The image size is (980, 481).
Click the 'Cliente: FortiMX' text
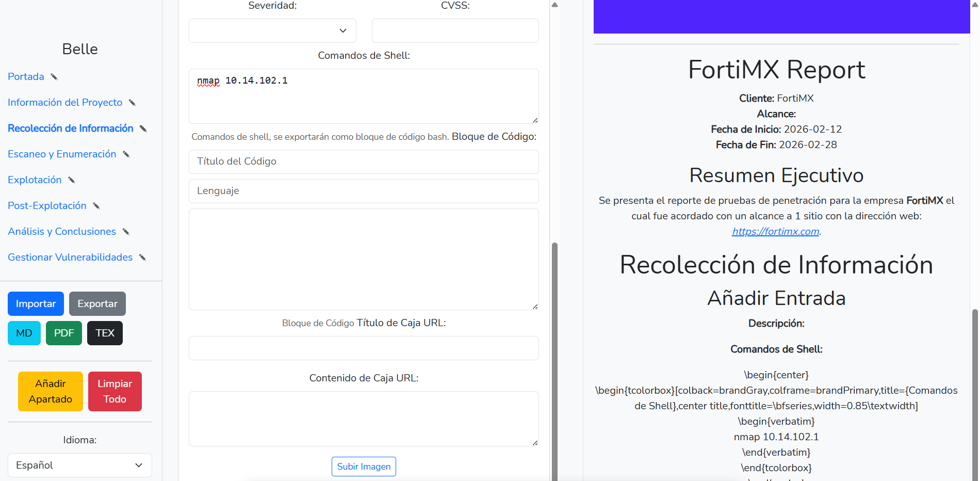click(x=776, y=98)
